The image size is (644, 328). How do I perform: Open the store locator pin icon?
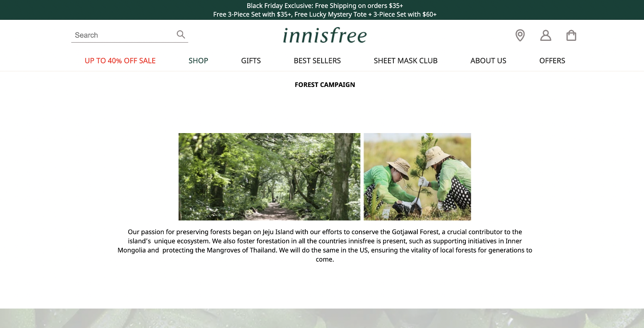point(520,35)
